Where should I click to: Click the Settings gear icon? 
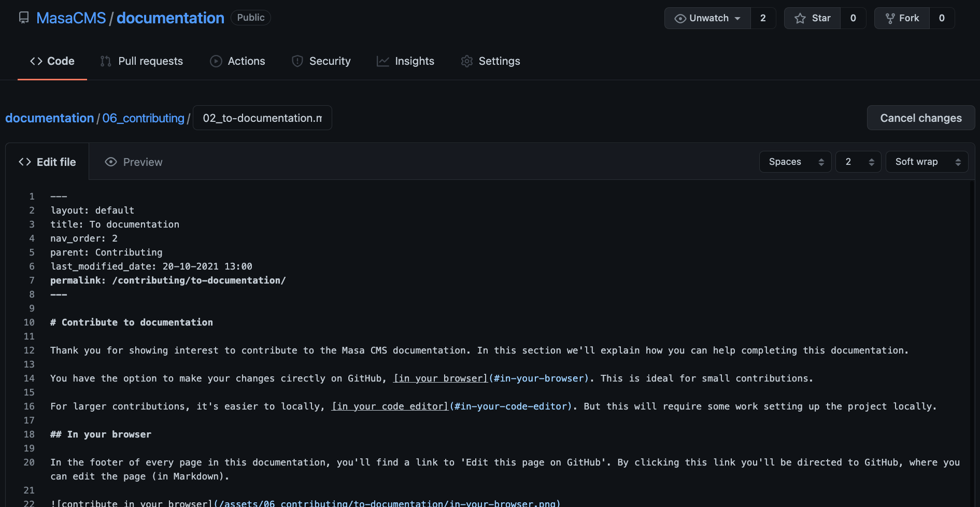pyautogui.click(x=466, y=61)
